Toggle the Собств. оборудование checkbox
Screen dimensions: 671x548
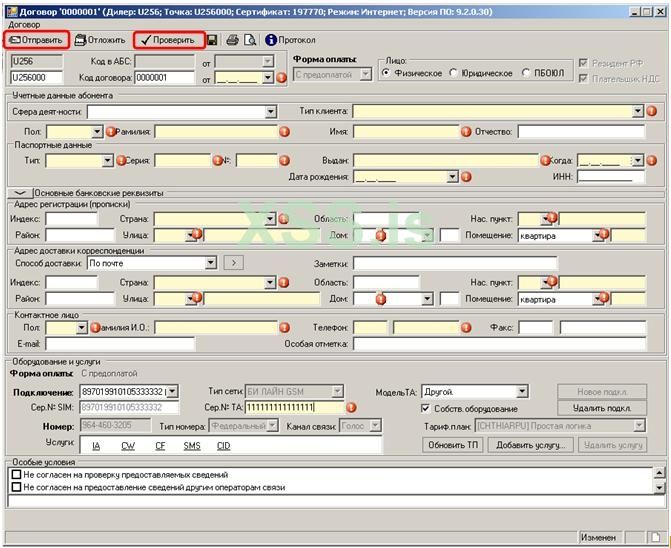[x=426, y=408]
